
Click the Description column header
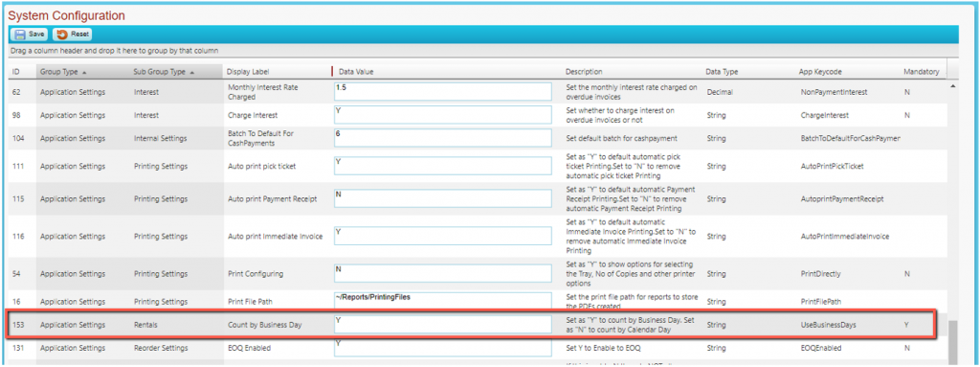click(584, 72)
